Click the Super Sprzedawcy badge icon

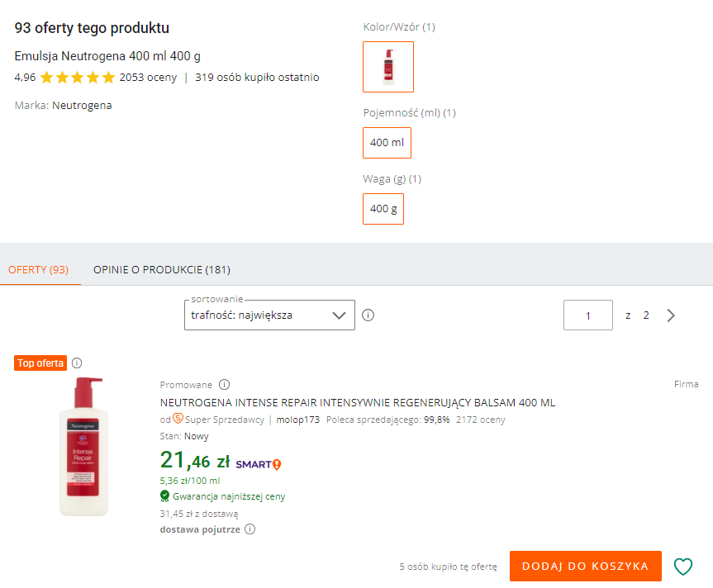click(x=178, y=420)
